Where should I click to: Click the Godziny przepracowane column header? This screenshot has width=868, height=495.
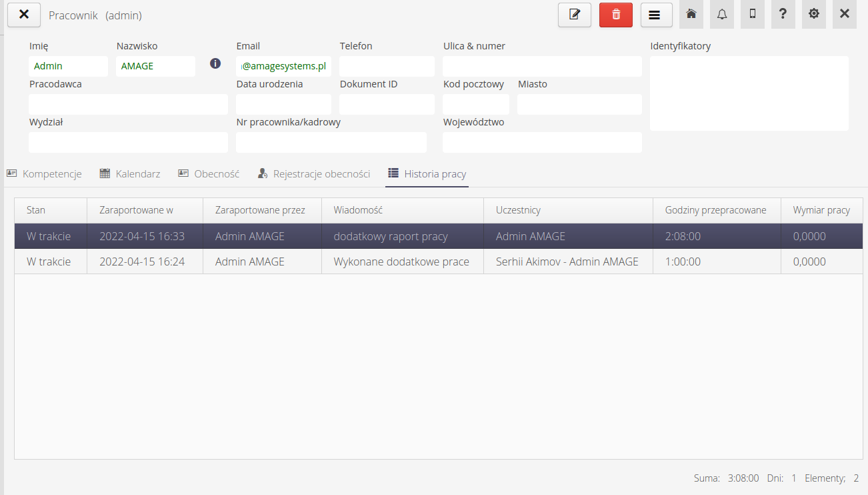click(x=715, y=210)
